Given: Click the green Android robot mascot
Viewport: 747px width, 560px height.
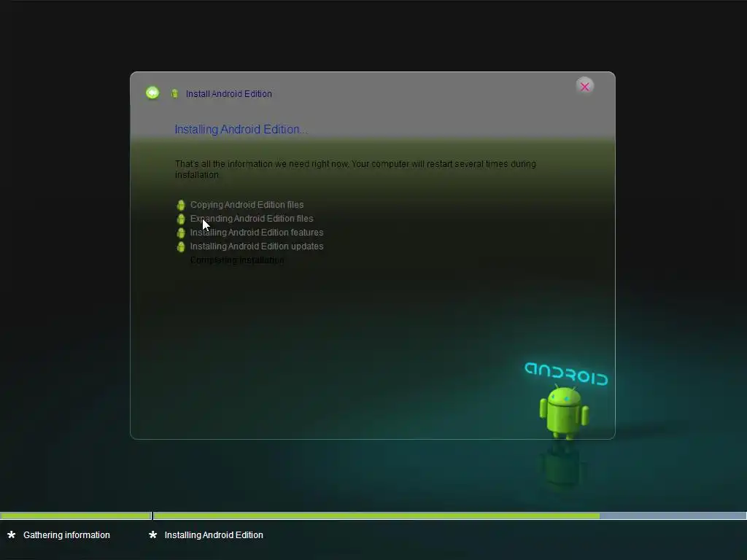Looking at the screenshot, I should [x=564, y=412].
